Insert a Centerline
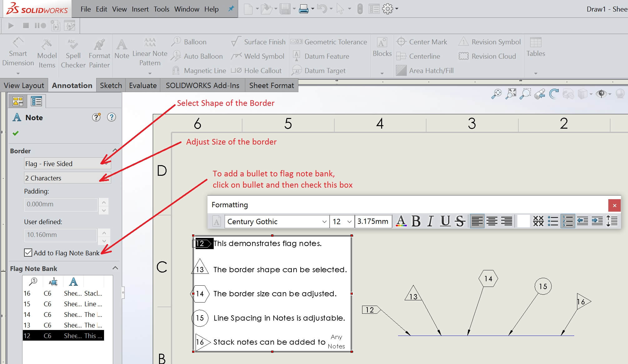The height and width of the screenshot is (364, 628). pyautogui.click(x=418, y=56)
